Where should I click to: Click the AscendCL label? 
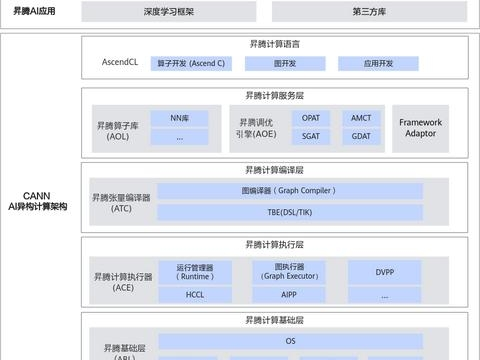coord(120,62)
